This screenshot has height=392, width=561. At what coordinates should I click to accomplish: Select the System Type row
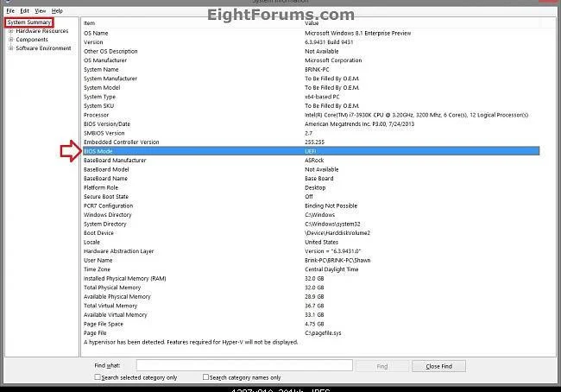tap(311, 97)
